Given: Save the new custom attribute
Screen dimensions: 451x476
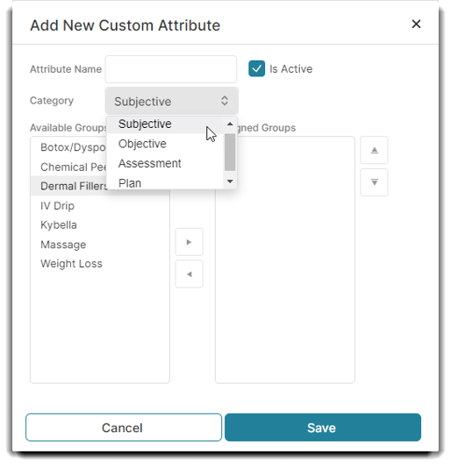Looking at the screenshot, I should [323, 428].
